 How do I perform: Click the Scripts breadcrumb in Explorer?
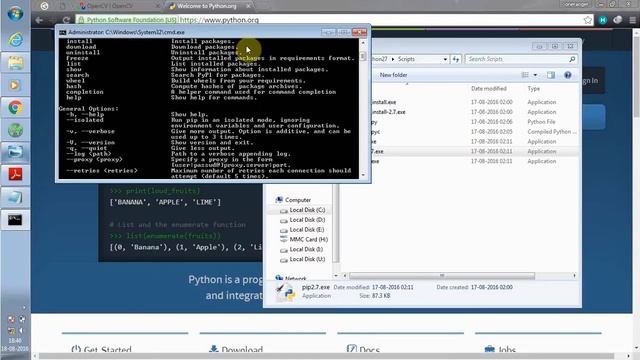point(406,59)
